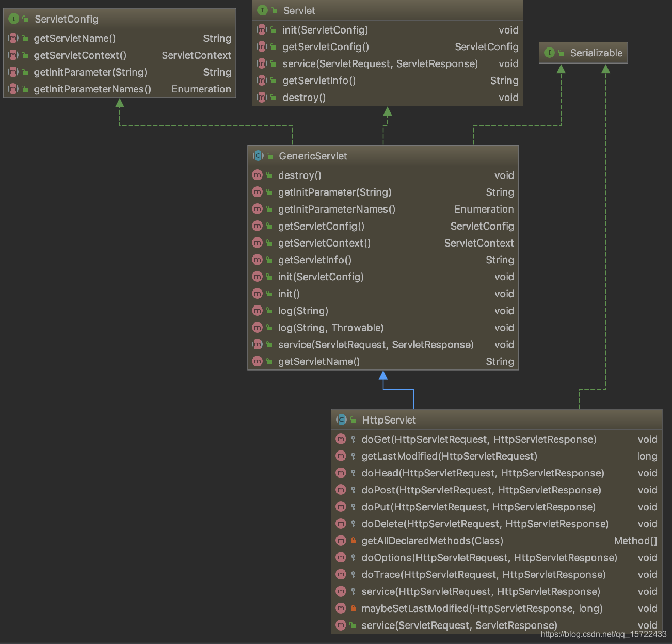The image size is (672, 644).
Task: Click Enumeration return type in GenericServlet
Action: [484, 210]
